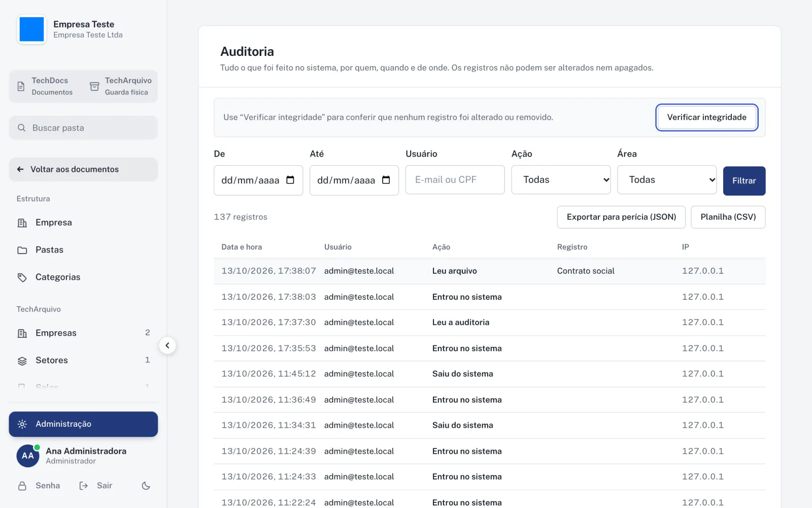Viewport: 812px width, 508px height.
Task: Toggle dark mode moon icon
Action: (146, 486)
